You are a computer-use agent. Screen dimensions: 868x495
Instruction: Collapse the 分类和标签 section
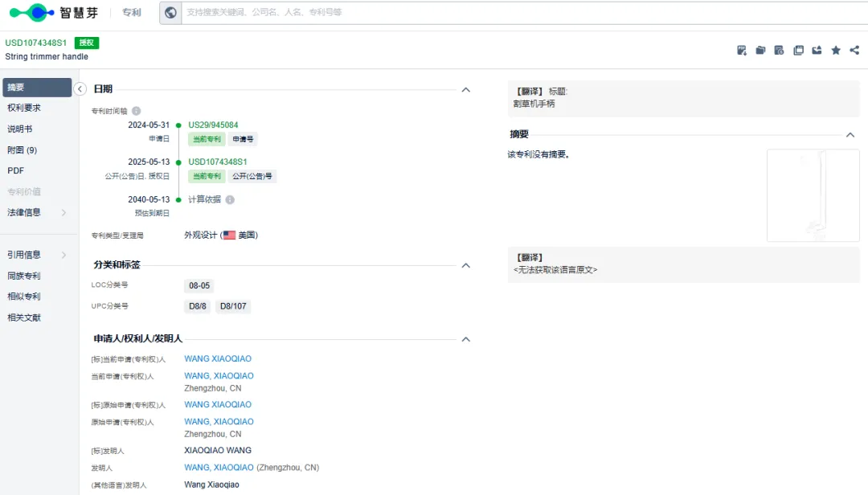466,265
